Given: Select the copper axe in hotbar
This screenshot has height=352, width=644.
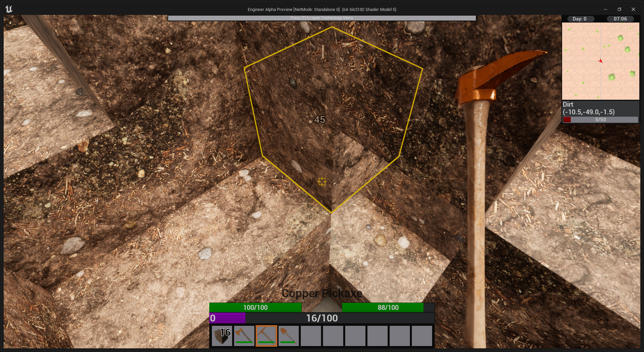Looking at the screenshot, I should coord(244,336).
